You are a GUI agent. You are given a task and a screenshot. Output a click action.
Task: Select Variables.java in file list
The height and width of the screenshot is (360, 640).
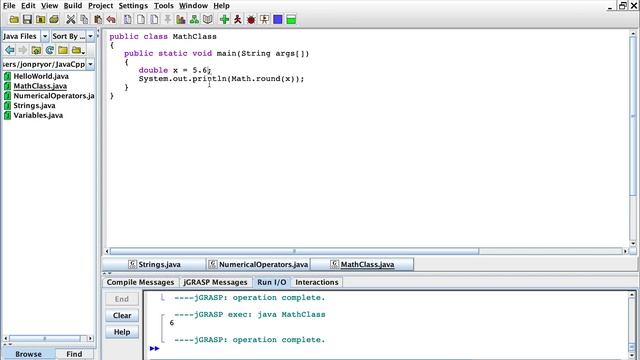pos(33,116)
